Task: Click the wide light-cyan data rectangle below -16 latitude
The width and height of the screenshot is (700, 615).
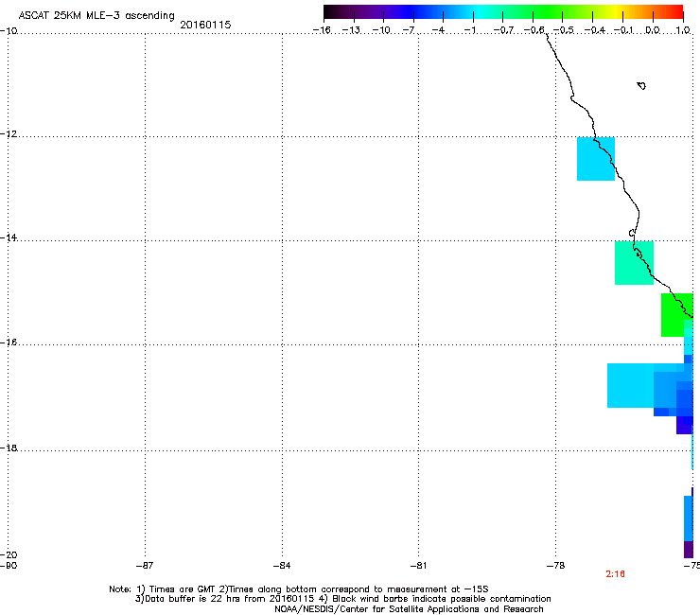Action: pyautogui.click(x=630, y=385)
